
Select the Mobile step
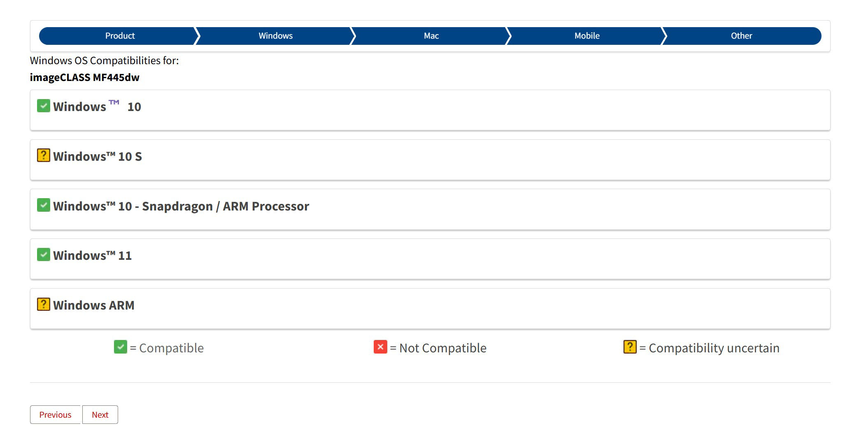(x=587, y=36)
